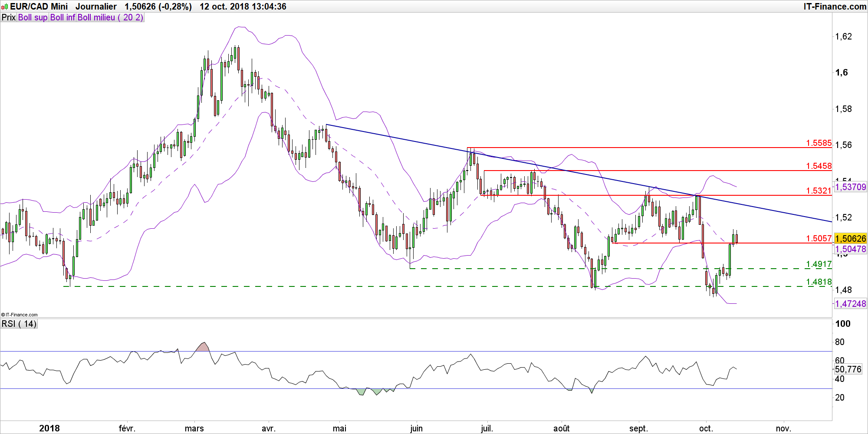Screen dimensions: 868x434
Task: Click the Journalier timeframe label
Action: tap(96, 7)
